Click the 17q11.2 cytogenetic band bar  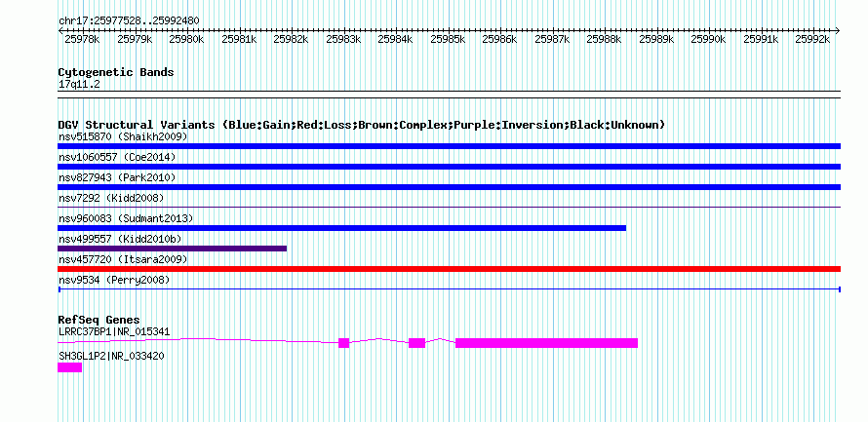(x=449, y=95)
